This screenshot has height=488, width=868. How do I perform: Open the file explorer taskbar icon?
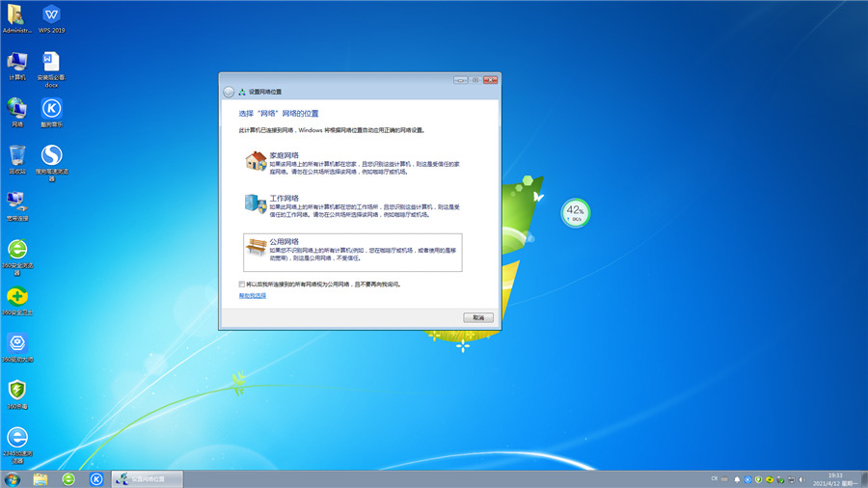[41, 478]
